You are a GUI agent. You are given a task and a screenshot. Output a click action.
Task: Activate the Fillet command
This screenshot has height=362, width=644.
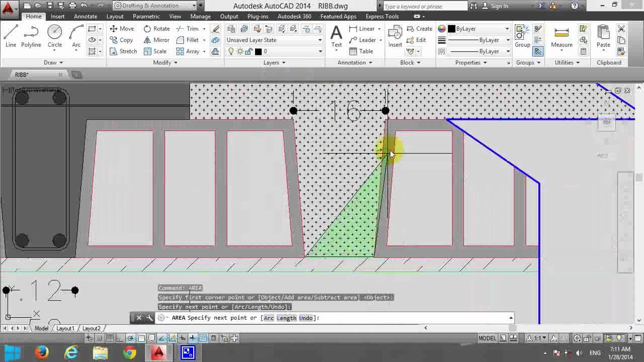point(188,40)
